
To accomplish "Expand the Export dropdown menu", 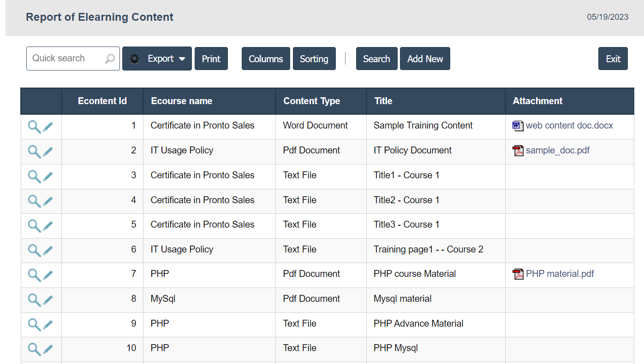I will (x=157, y=59).
